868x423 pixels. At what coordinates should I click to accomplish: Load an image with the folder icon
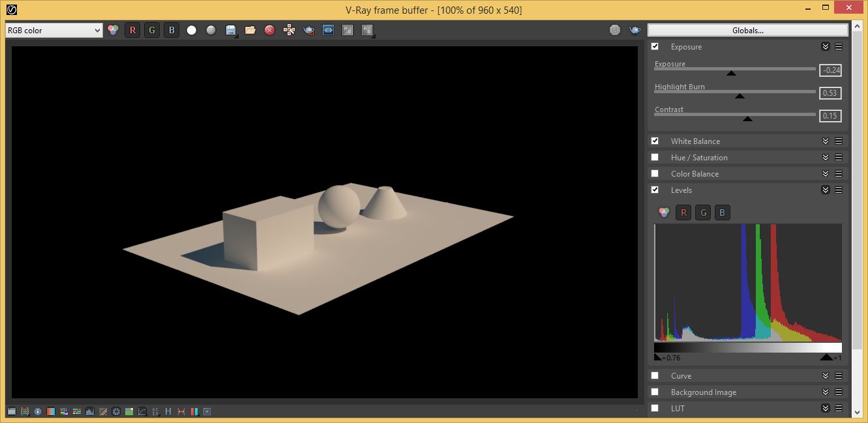pos(250,30)
